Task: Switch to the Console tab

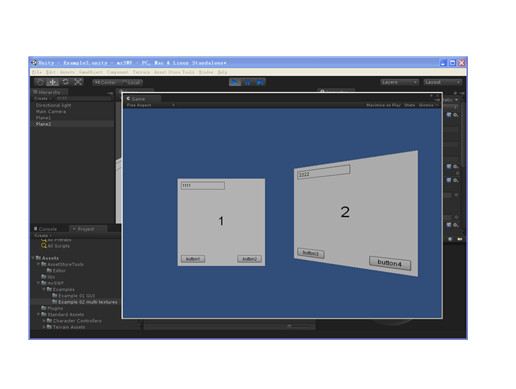Action: (46, 229)
